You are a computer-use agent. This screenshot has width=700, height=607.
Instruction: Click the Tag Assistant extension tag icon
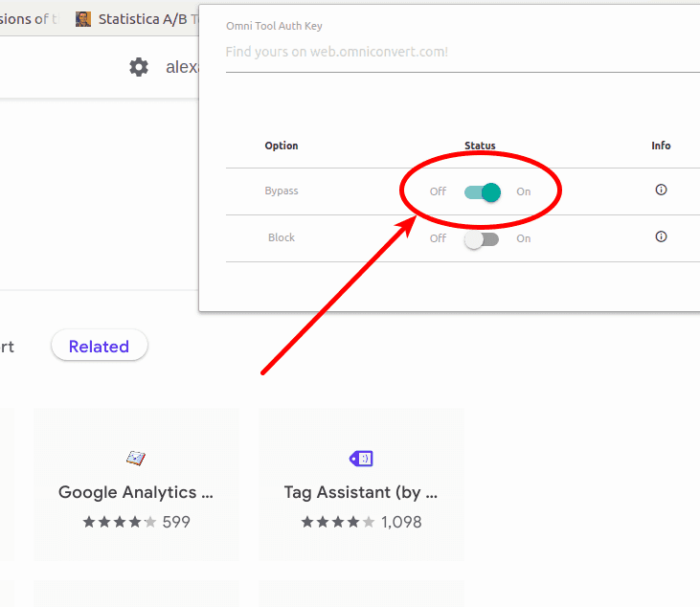[361, 459]
